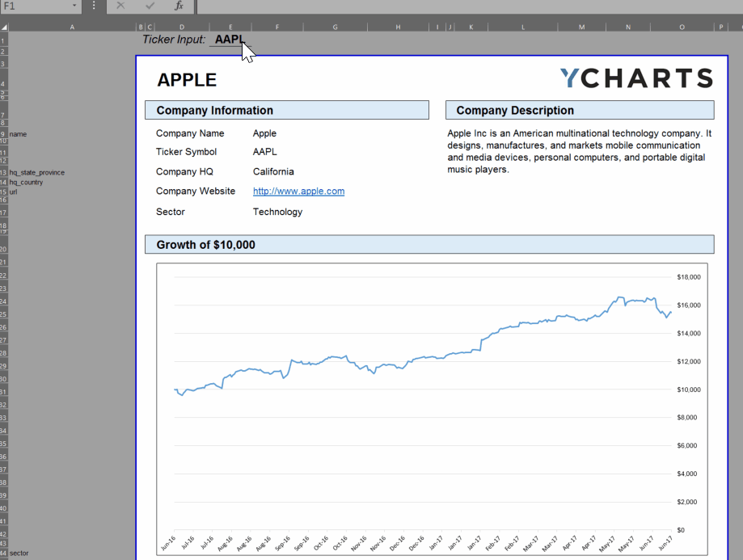The height and width of the screenshot is (560, 743).
Task: Open the http://www.apple.com hyperlink
Action: point(298,191)
